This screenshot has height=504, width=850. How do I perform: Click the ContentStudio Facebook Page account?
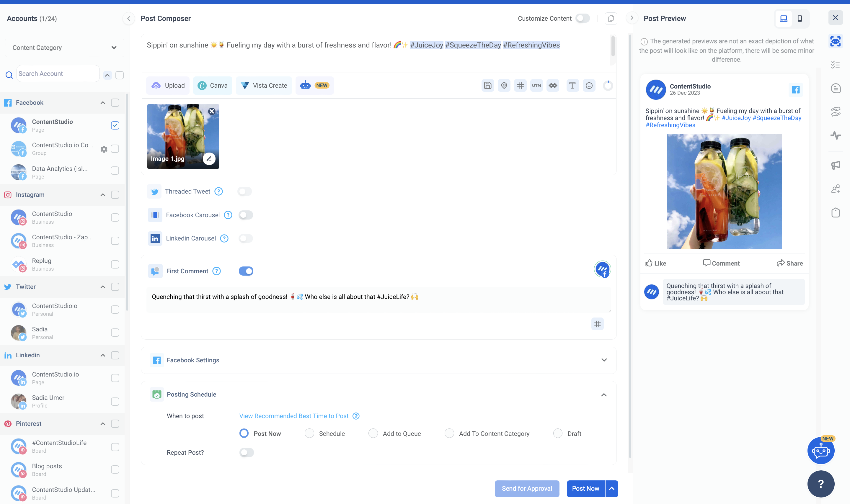coord(64,125)
